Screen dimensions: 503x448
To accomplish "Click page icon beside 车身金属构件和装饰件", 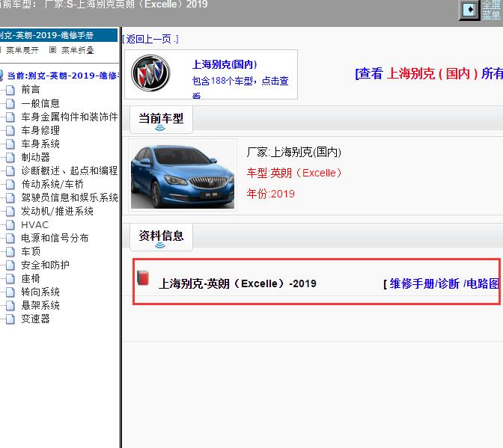I will click(x=10, y=117).
